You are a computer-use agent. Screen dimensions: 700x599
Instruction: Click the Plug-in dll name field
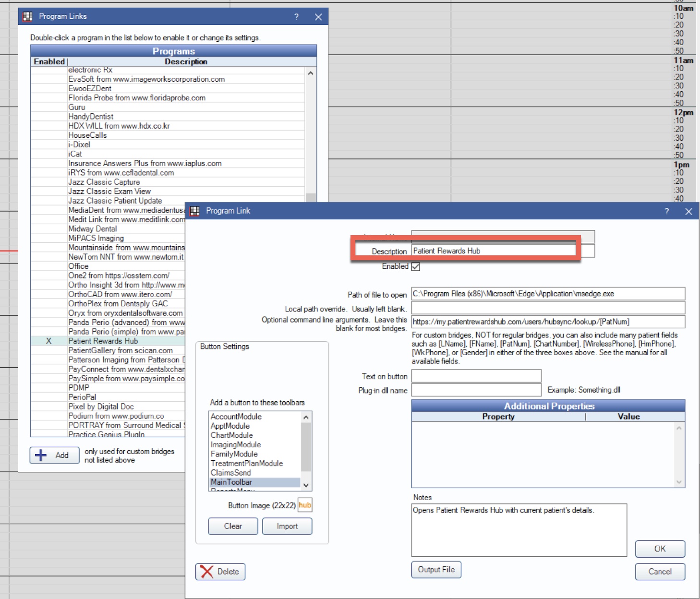coord(476,390)
